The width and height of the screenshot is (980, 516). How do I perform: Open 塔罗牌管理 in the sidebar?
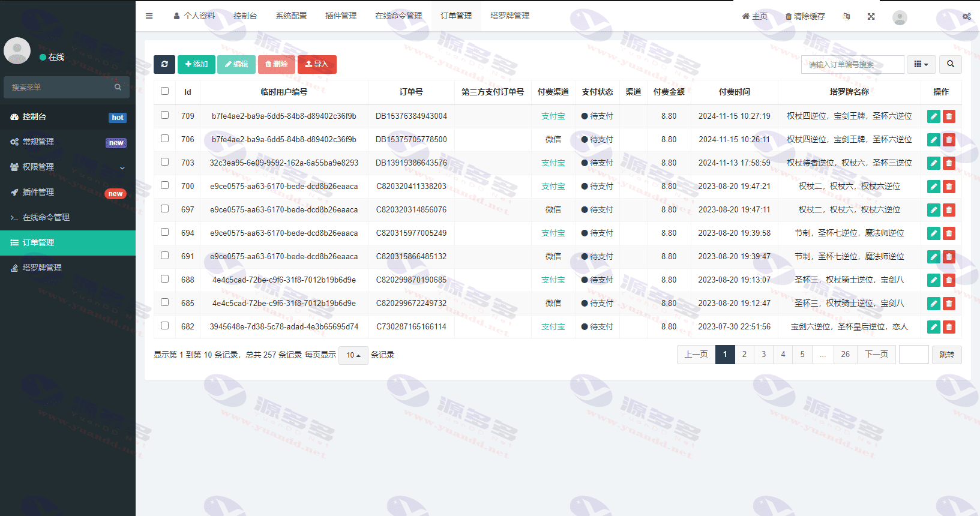click(68, 268)
